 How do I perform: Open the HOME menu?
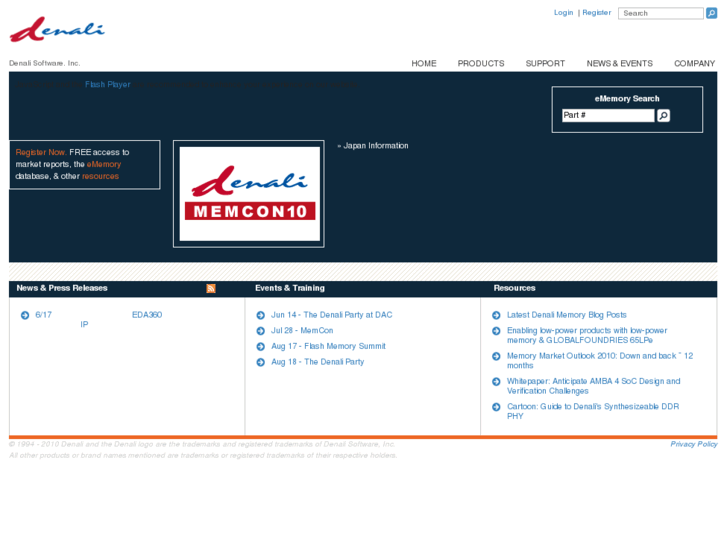point(424,64)
